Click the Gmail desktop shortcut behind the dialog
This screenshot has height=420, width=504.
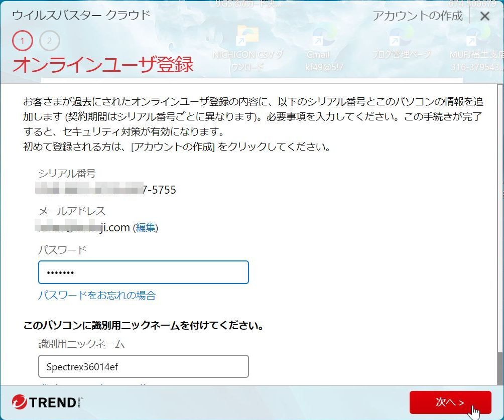324,48
